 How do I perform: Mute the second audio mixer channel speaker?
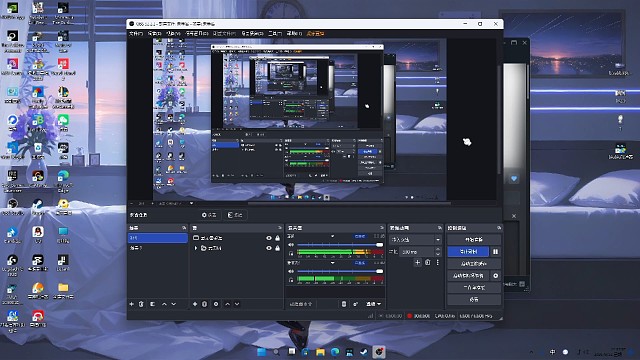[291, 271]
